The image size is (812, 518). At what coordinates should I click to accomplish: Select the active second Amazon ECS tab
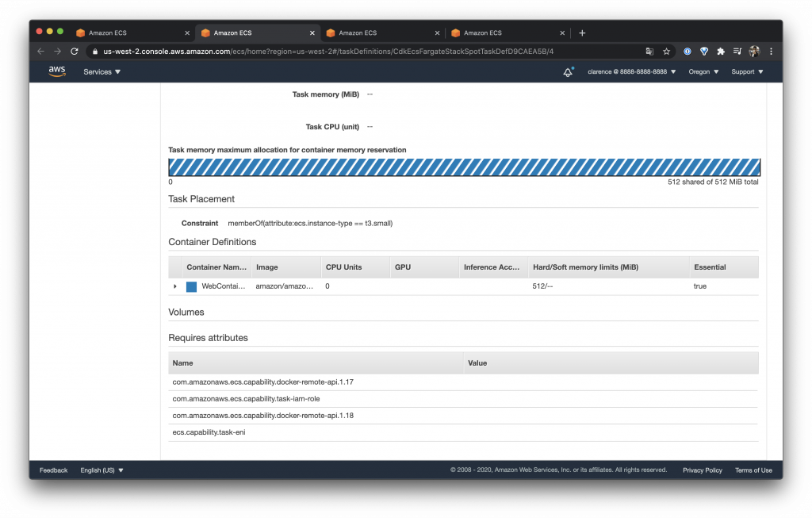(256, 33)
